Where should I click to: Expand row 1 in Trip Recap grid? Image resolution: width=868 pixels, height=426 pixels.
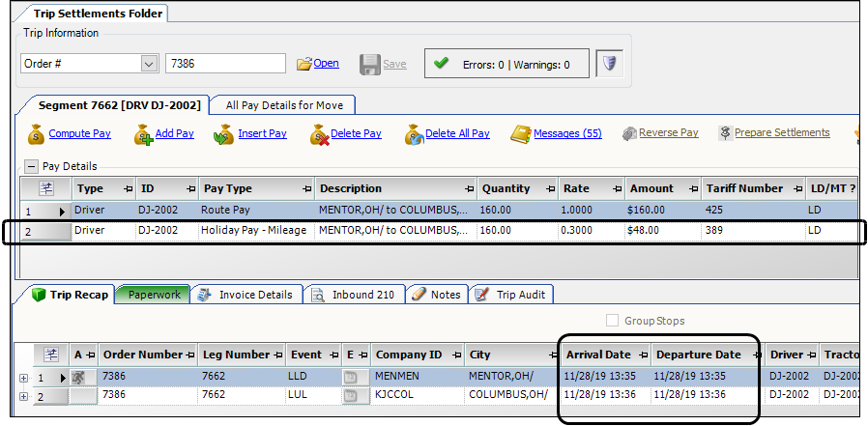(24, 378)
